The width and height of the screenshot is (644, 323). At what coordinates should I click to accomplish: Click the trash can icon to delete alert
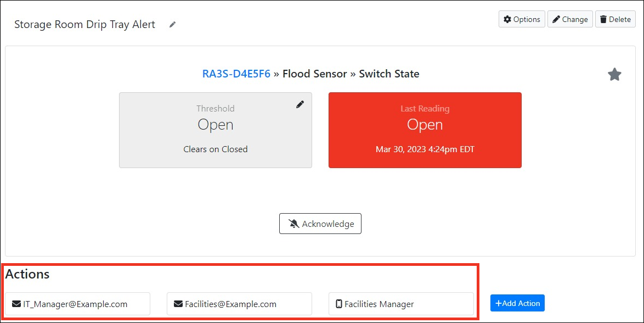[603, 19]
